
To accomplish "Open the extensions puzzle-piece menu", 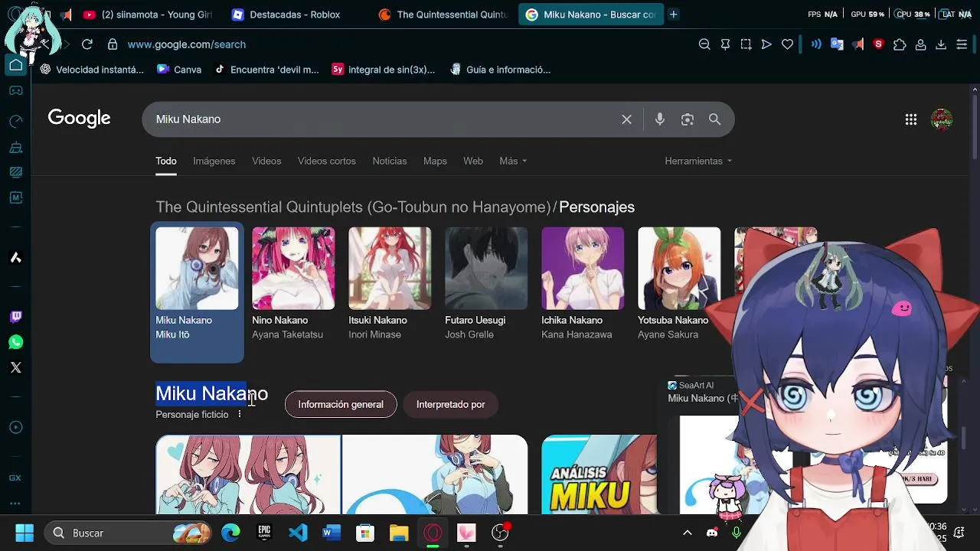I will [900, 44].
